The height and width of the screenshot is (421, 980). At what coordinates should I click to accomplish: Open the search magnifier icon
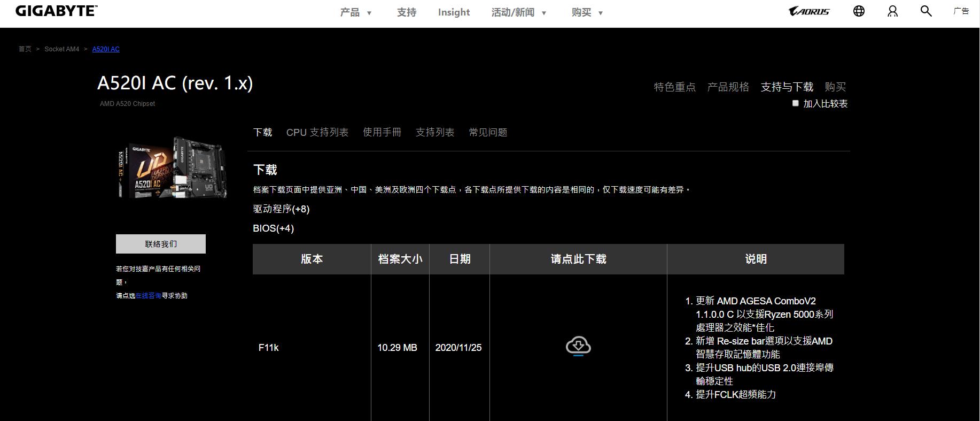(926, 11)
